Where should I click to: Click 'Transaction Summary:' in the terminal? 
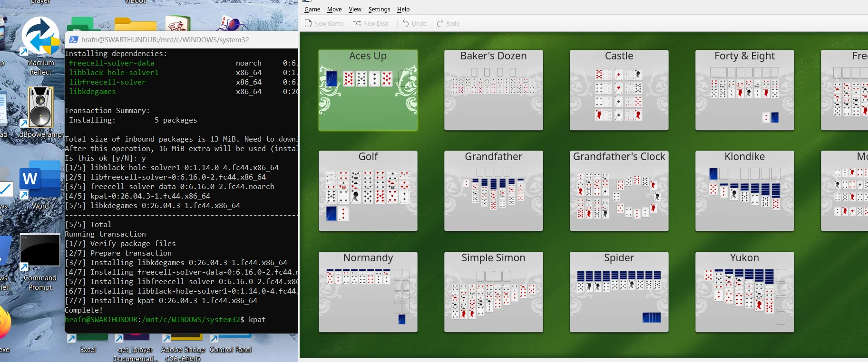(107, 111)
